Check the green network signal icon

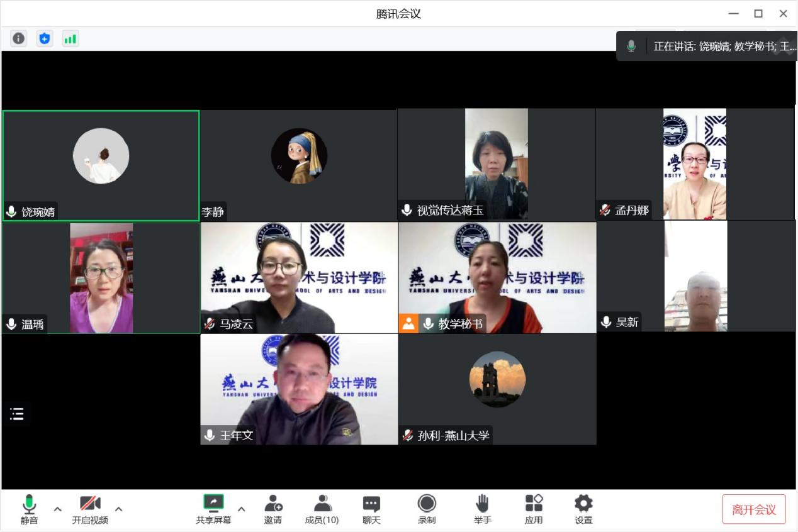(x=70, y=38)
